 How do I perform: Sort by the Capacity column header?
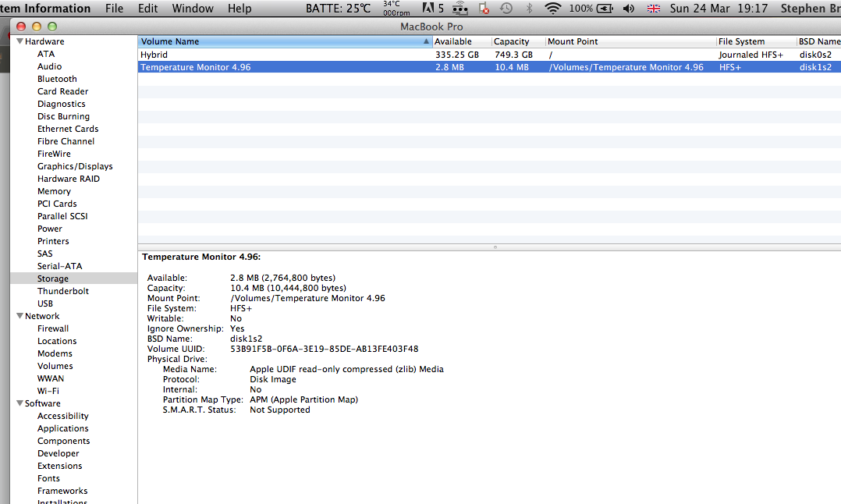point(518,41)
